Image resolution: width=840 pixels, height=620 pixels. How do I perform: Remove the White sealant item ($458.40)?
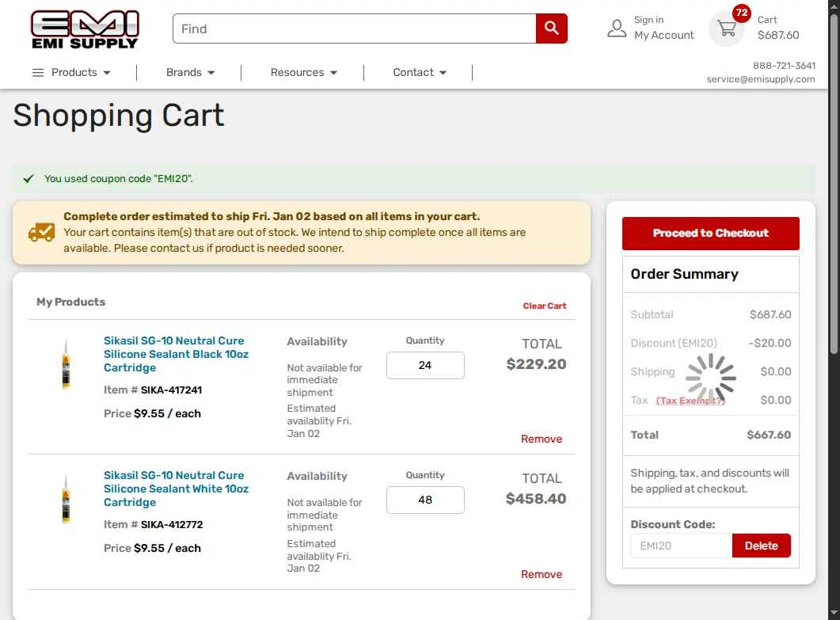tap(542, 574)
